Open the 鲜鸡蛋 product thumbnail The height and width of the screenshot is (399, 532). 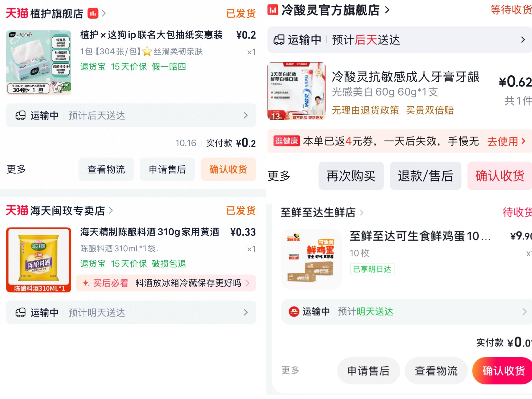coord(312,259)
